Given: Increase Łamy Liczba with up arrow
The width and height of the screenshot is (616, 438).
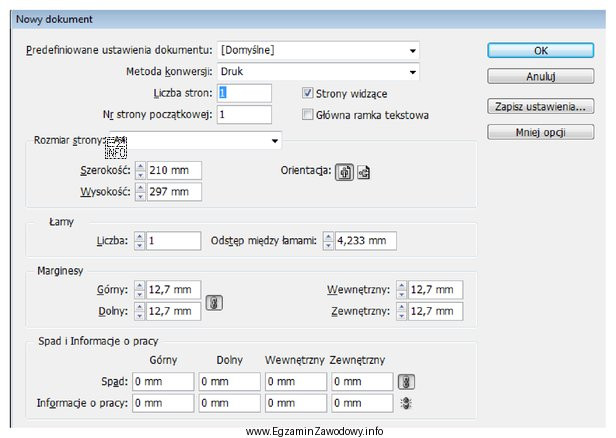Looking at the screenshot, I should 139,236.
